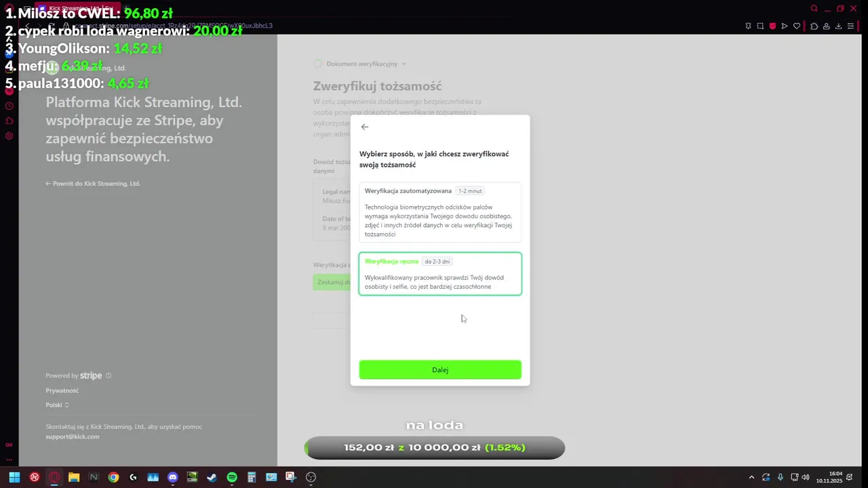The width and height of the screenshot is (868, 488).
Task: Add page to bookmarks with the heart icon
Action: pos(797,26)
